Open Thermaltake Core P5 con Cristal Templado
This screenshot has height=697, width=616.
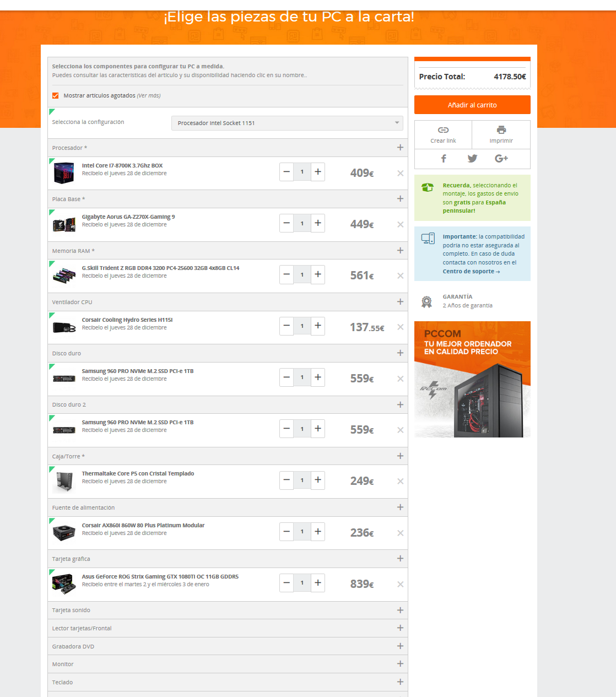138,473
